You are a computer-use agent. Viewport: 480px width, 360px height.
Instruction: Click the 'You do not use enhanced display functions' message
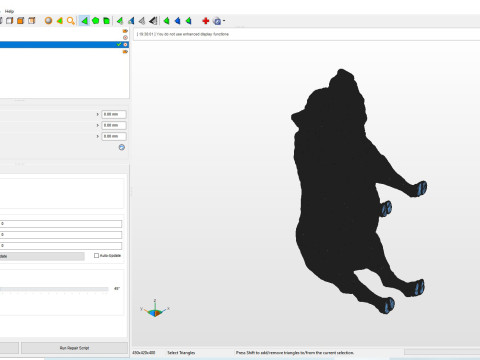coord(192,34)
